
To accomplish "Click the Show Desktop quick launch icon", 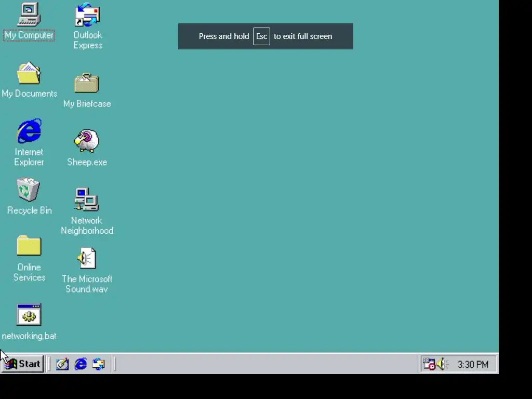I will pos(62,364).
